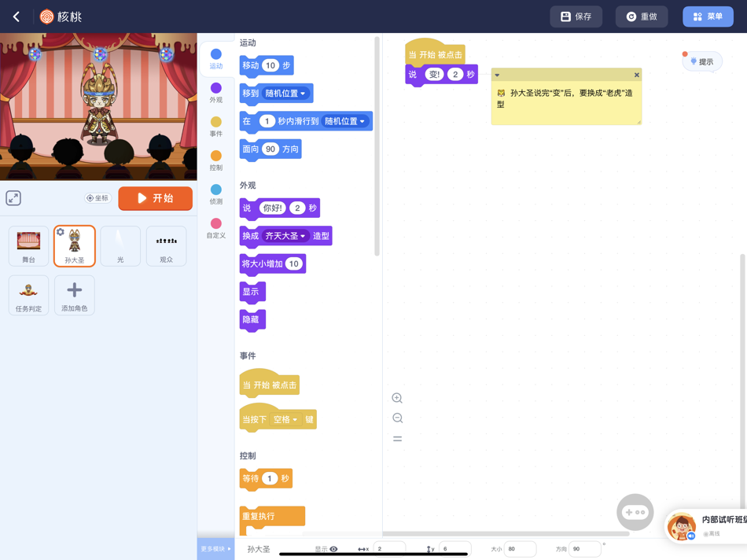
Task: Start the program with 开始
Action: tap(156, 198)
